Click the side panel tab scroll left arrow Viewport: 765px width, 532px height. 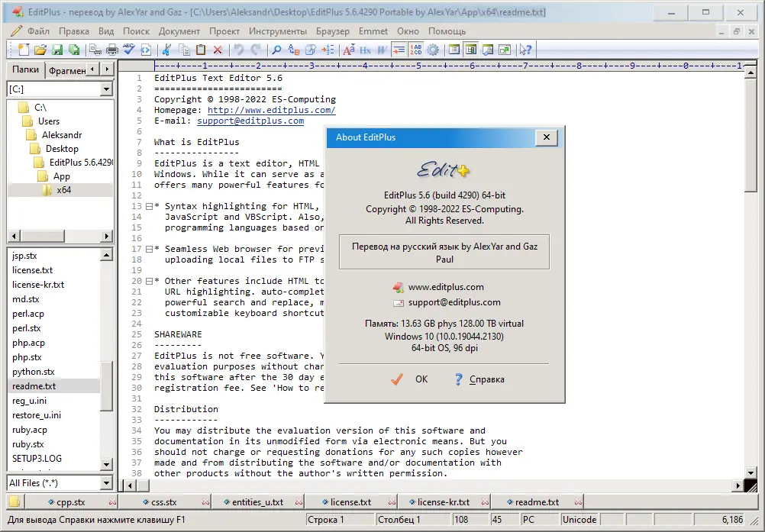pos(92,69)
